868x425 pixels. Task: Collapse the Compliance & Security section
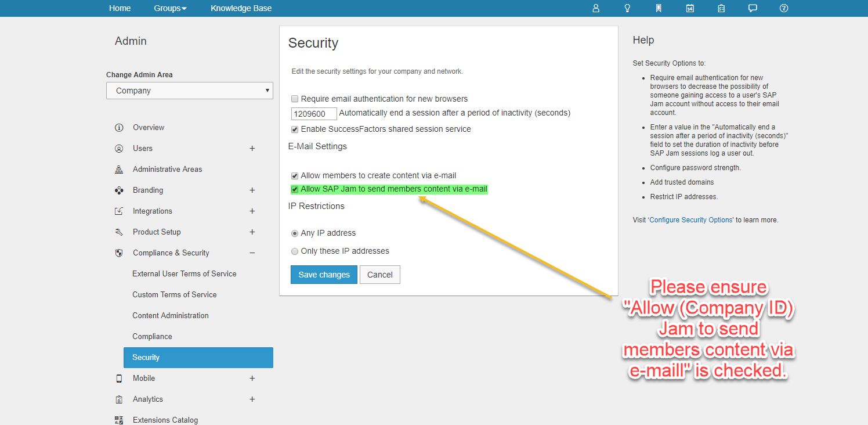(252, 253)
